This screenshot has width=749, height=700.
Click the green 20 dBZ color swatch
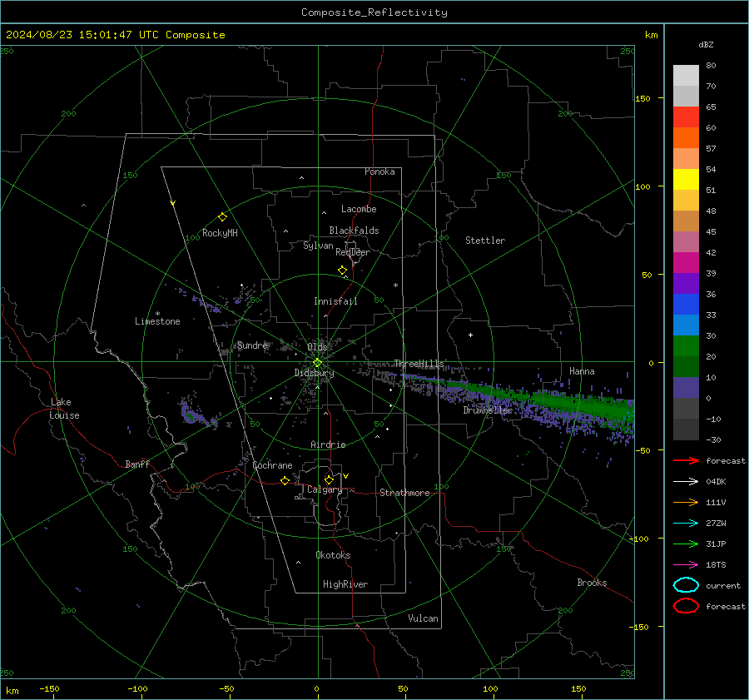click(x=686, y=346)
